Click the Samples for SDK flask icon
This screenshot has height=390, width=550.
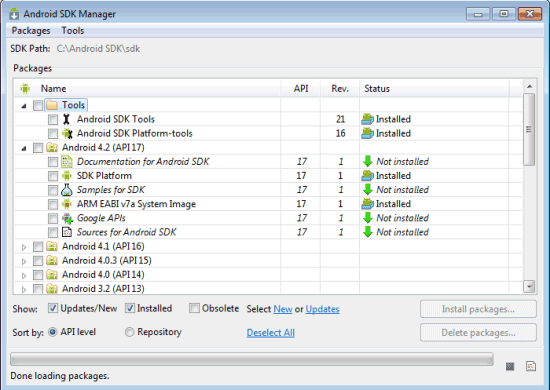point(67,190)
